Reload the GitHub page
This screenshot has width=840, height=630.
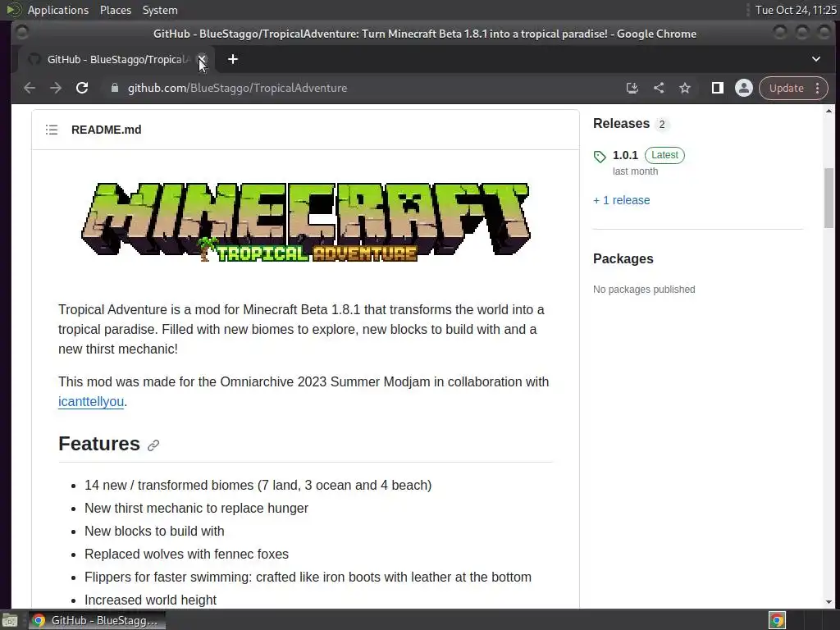pos(82,88)
